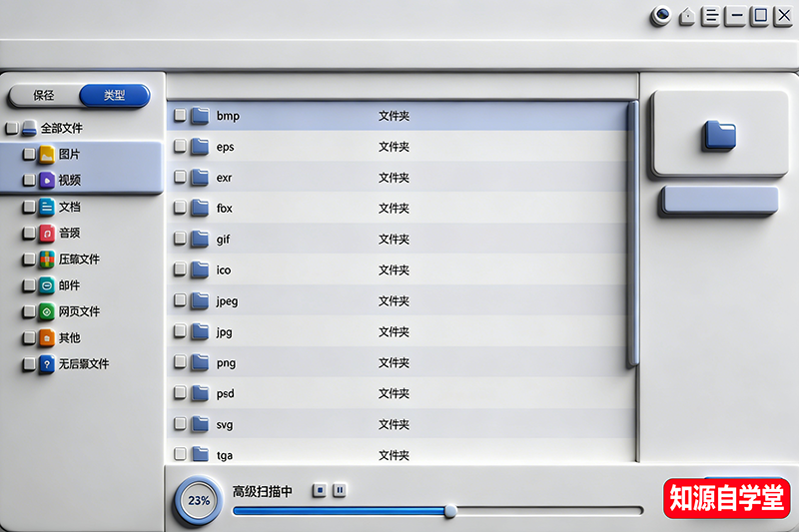Check the box for jpeg row

[180, 299]
